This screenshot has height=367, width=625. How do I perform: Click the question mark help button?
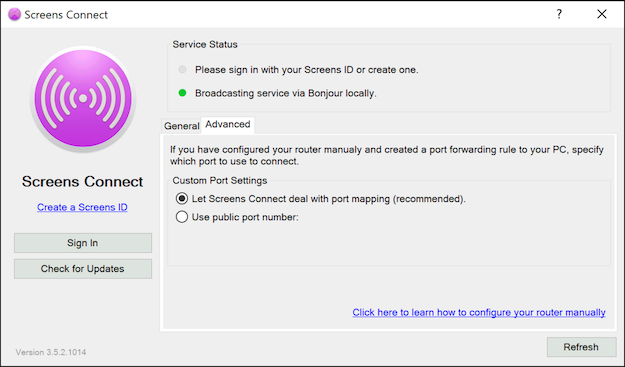pyautogui.click(x=559, y=14)
